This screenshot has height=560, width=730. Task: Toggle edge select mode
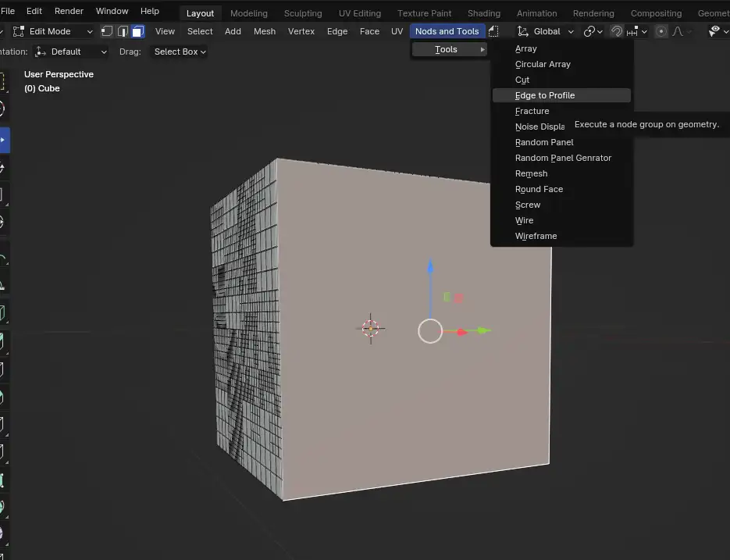[x=122, y=31]
